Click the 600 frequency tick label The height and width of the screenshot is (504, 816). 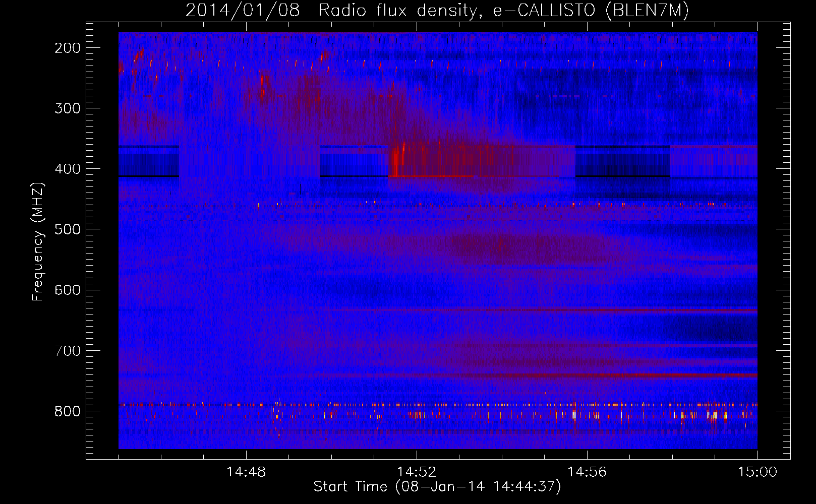[68, 290]
